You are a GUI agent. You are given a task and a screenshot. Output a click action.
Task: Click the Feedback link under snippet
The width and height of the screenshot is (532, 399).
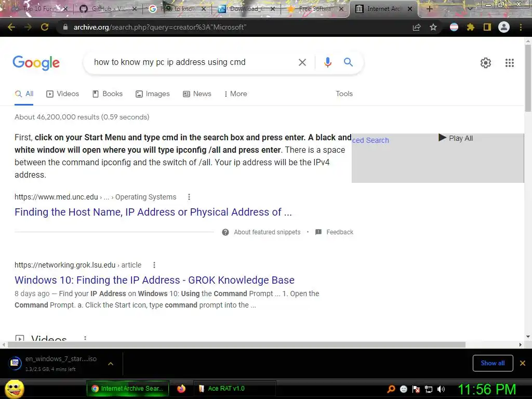[340, 232]
